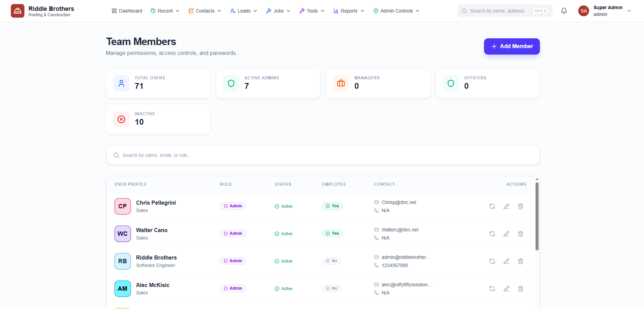The width and height of the screenshot is (644, 309).
Task: Click the Add Member button
Action: point(512,46)
